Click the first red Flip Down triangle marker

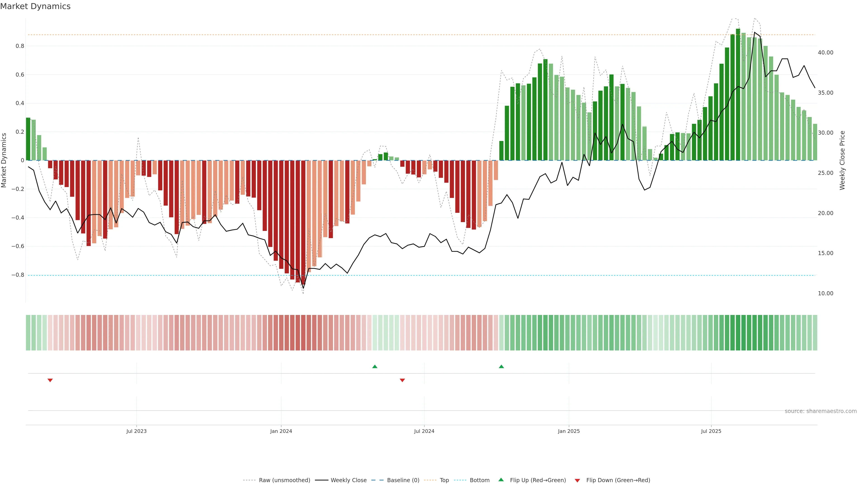click(50, 380)
